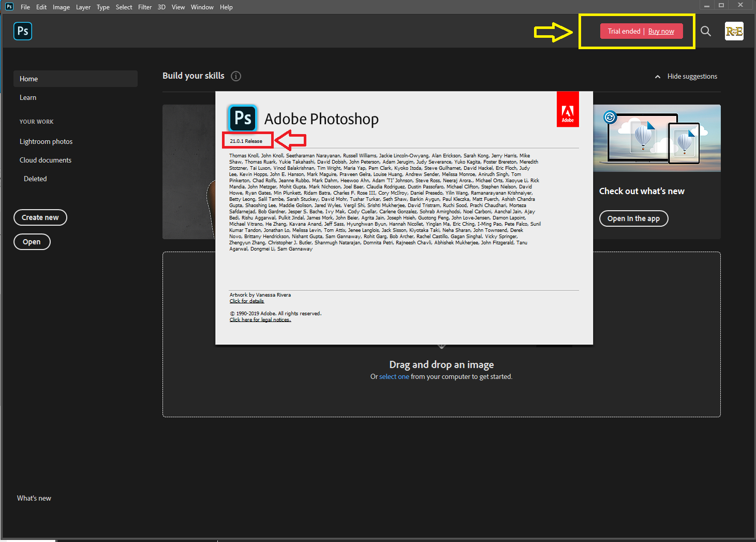Open Cloud documents
Image resolution: width=756 pixels, height=542 pixels.
46,160
